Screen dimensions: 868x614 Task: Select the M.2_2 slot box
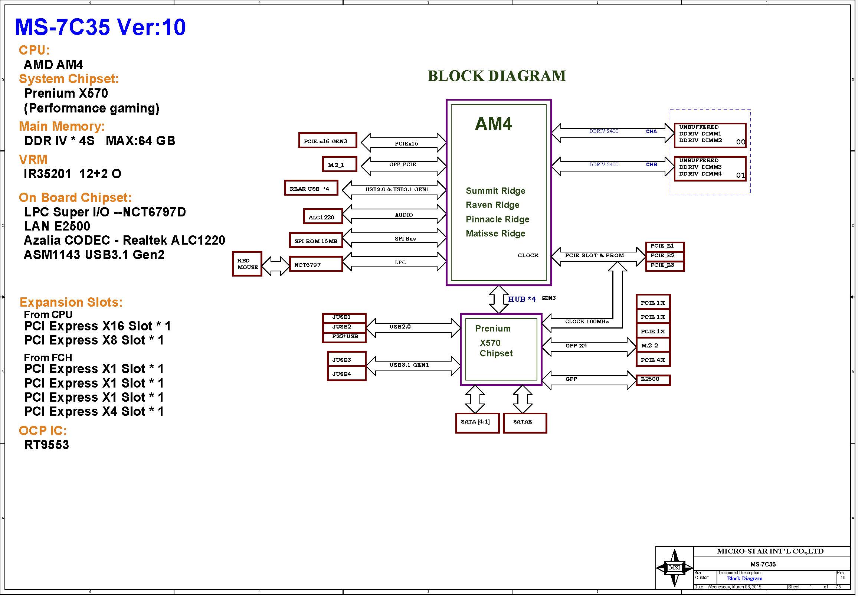tap(652, 345)
